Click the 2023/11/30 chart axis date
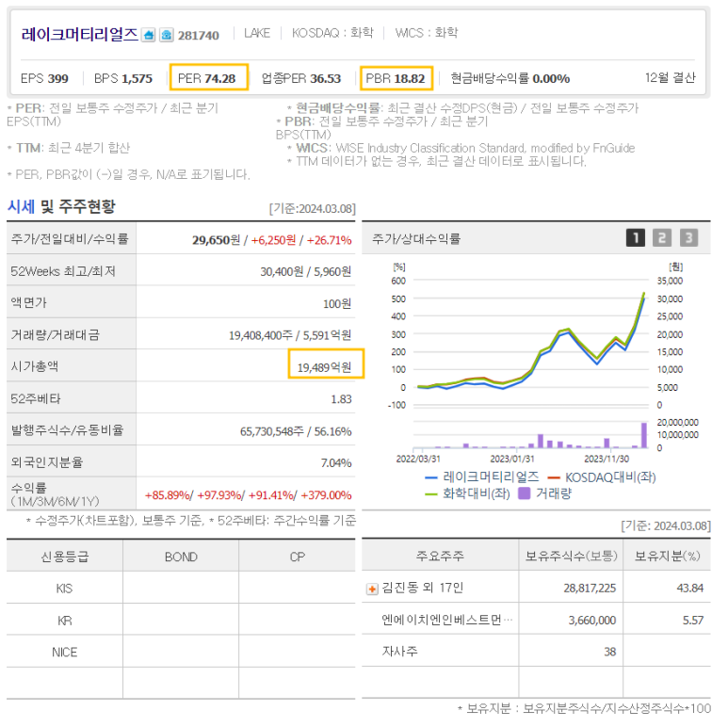The height and width of the screenshot is (727, 728). coord(607,459)
